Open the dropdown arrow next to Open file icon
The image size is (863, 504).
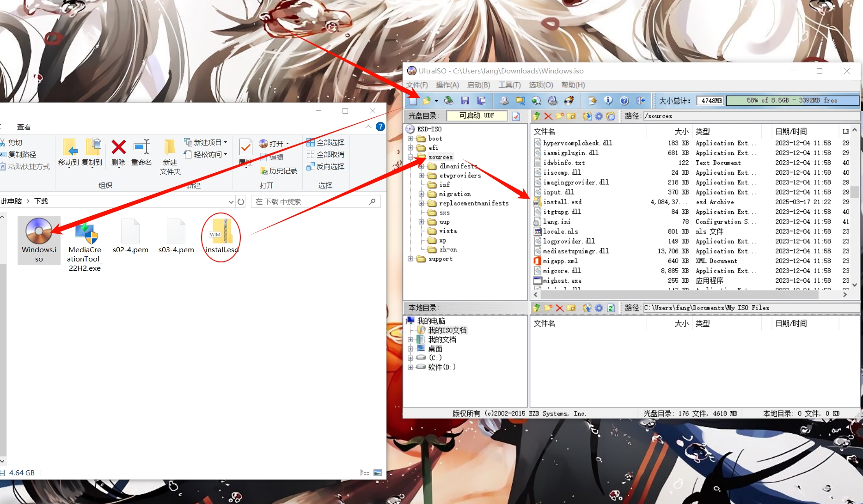coord(436,101)
